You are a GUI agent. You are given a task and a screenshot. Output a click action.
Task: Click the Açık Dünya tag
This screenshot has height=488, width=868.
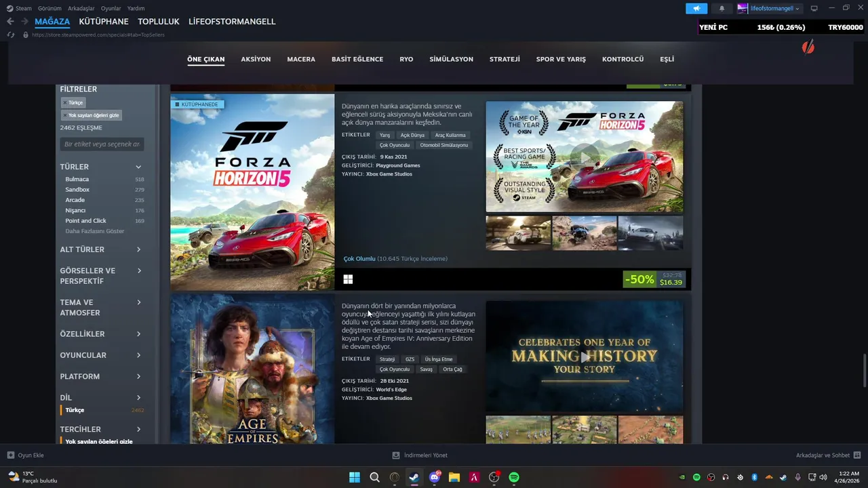coord(412,135)
